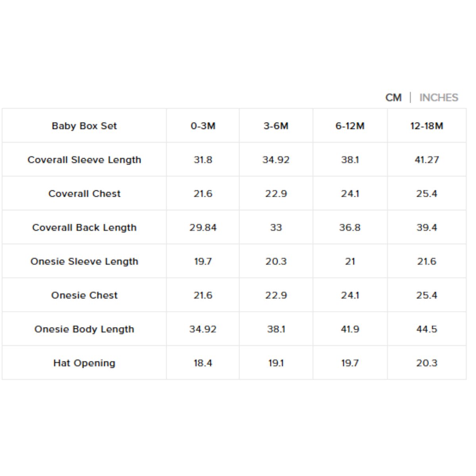Viewport: 476px width, 476px height.
Task: Select the 6-12M column header
Action: (350, 126)
